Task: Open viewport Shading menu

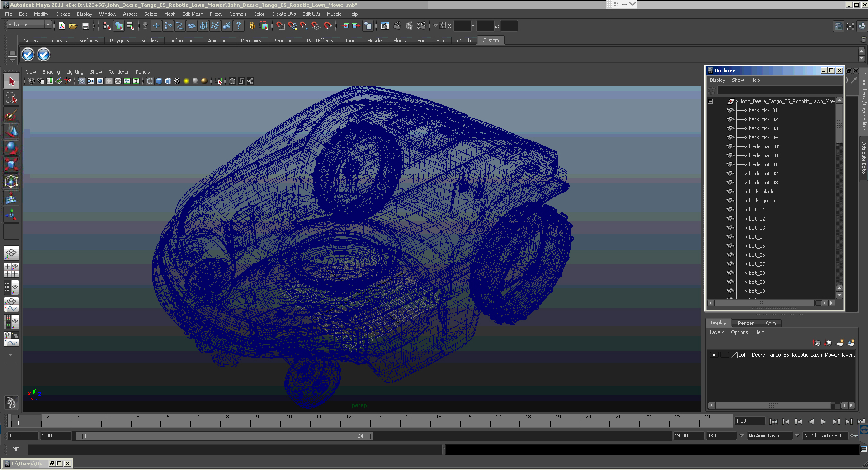Action: 51,72
